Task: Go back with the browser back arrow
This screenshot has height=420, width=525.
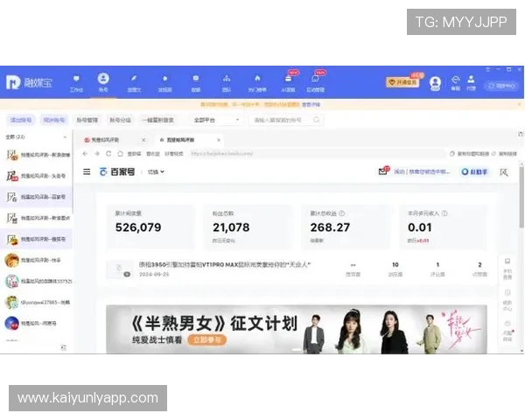Action: [x=85, y=154]
